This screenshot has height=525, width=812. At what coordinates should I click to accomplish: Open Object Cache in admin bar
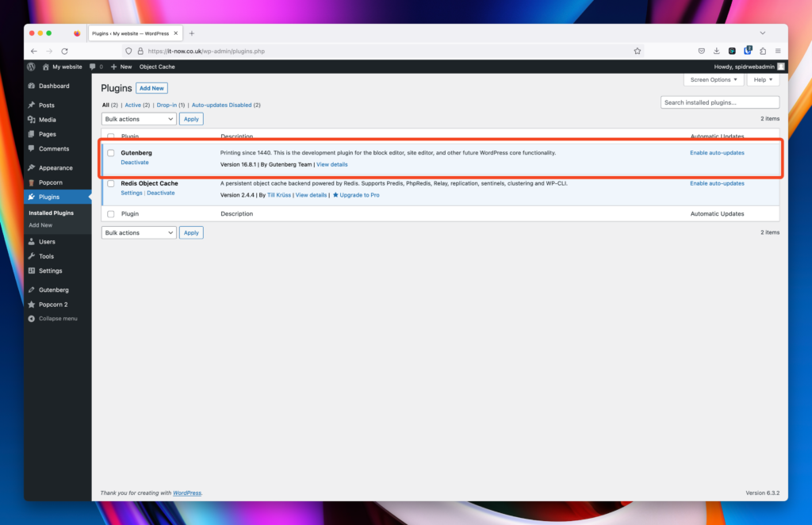157,67
